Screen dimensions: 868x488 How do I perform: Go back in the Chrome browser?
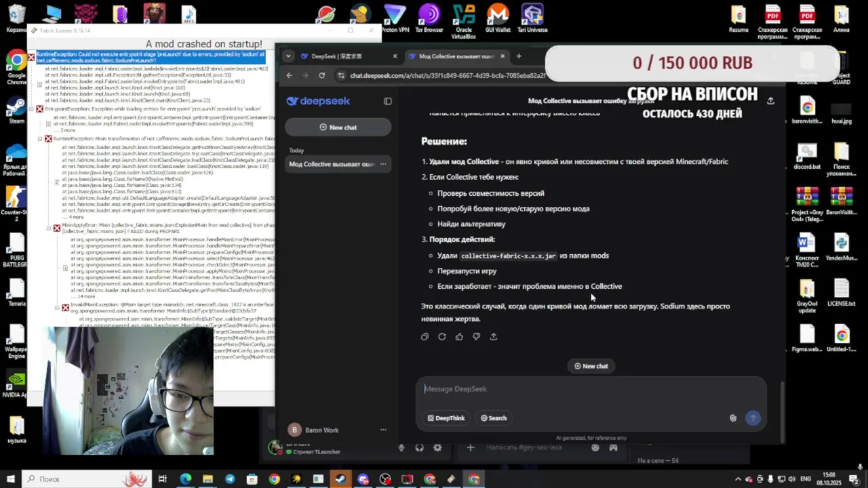[290, 75]
